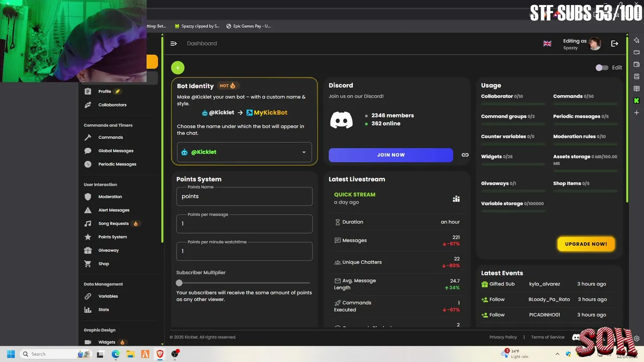Toggle the dashboard Edit switch
The width and height of the screenshot is (644, 362).
[602, 67]
